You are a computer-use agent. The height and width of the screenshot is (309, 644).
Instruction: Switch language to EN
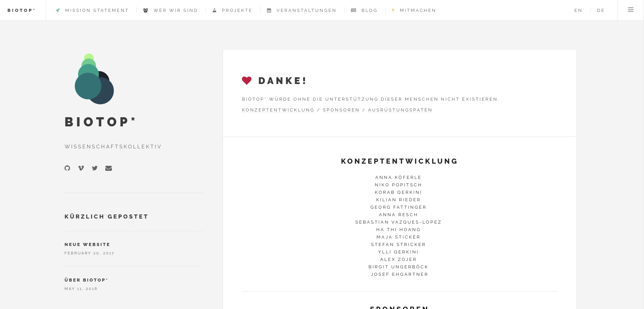click(x=578, y=11)
